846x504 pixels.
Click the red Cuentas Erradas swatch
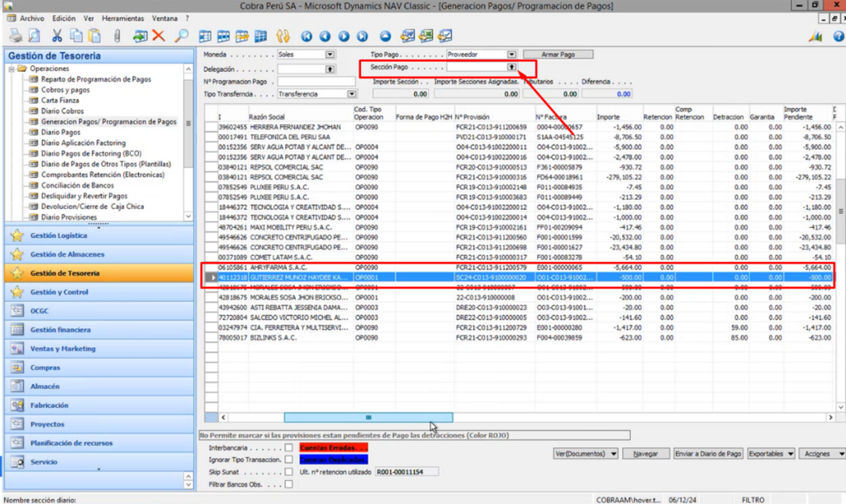[334, 448]
